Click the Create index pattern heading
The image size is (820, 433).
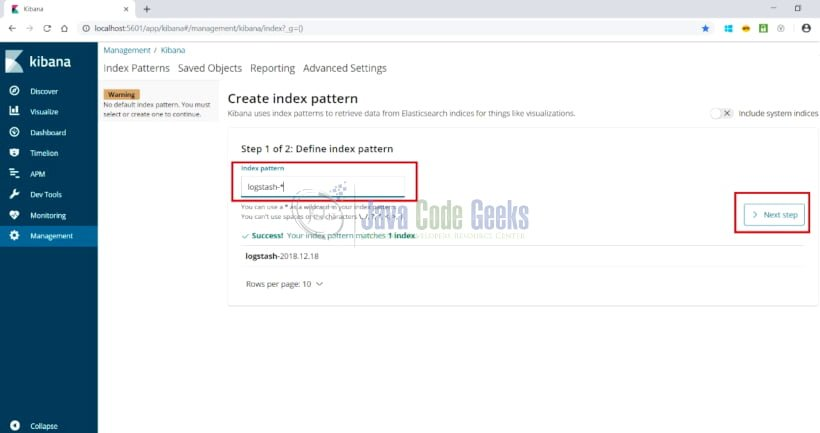[x=293, y=98]
